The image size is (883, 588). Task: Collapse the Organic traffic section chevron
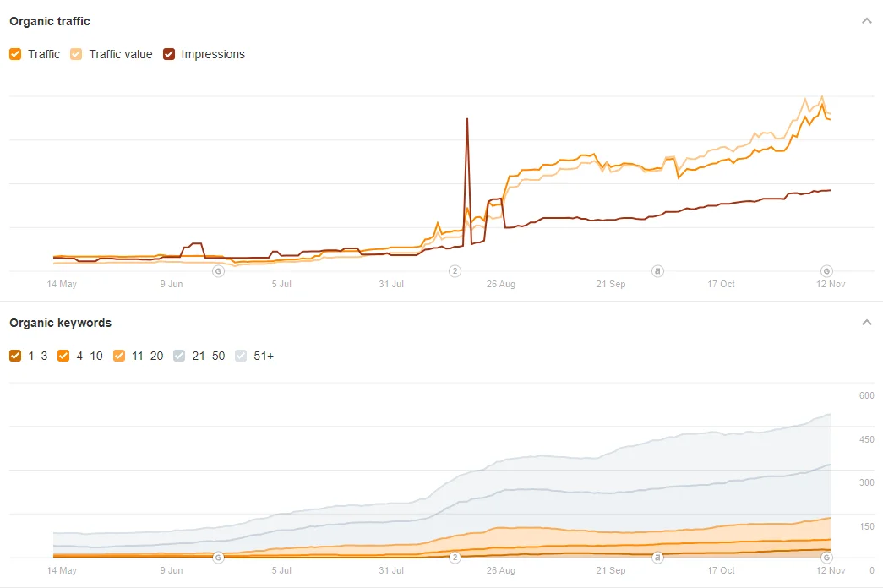click(x=866, y=21)
